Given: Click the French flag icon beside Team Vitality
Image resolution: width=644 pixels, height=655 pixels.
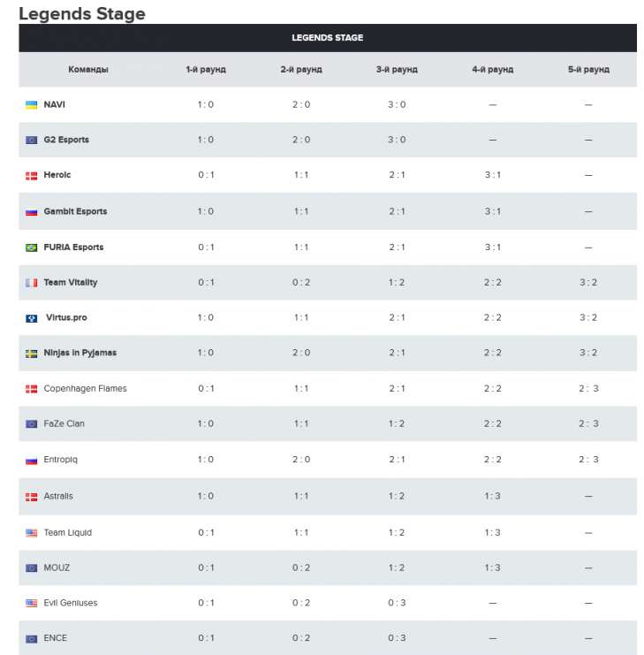Looking at the screenshot, I should (x=32, y=283).
